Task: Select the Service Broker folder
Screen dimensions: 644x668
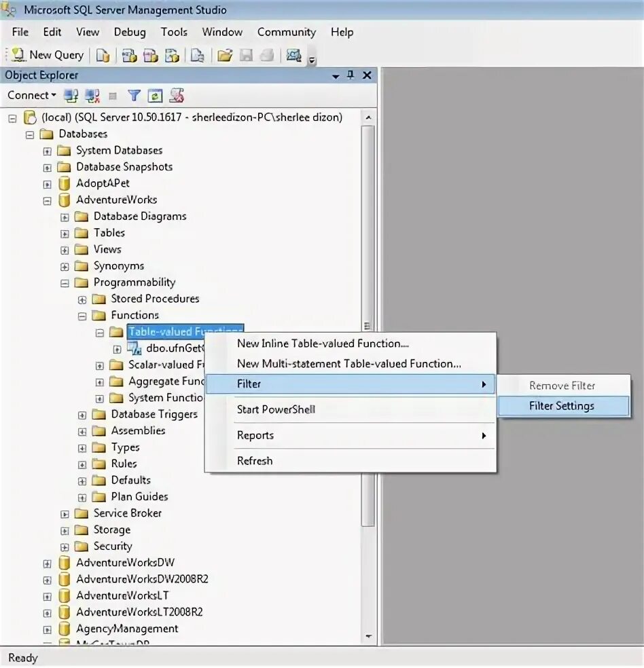Action: 128,513
